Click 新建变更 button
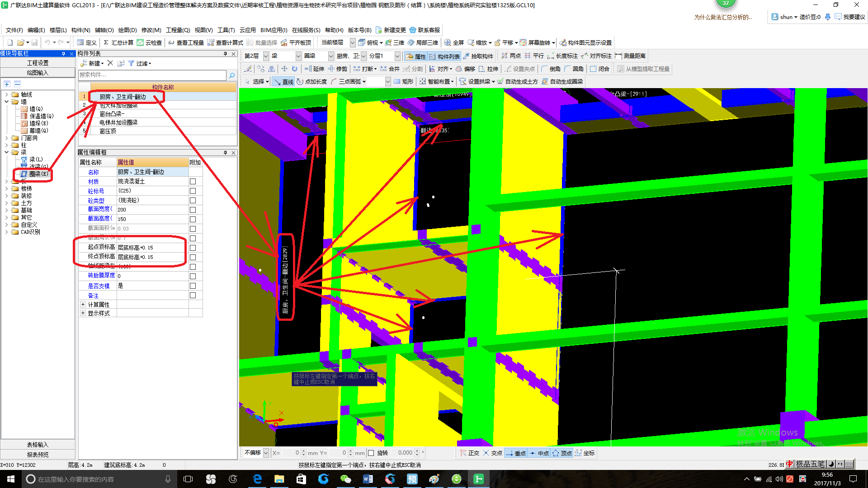This screenshot has width=868, height=488. click(x=391, y=30)
